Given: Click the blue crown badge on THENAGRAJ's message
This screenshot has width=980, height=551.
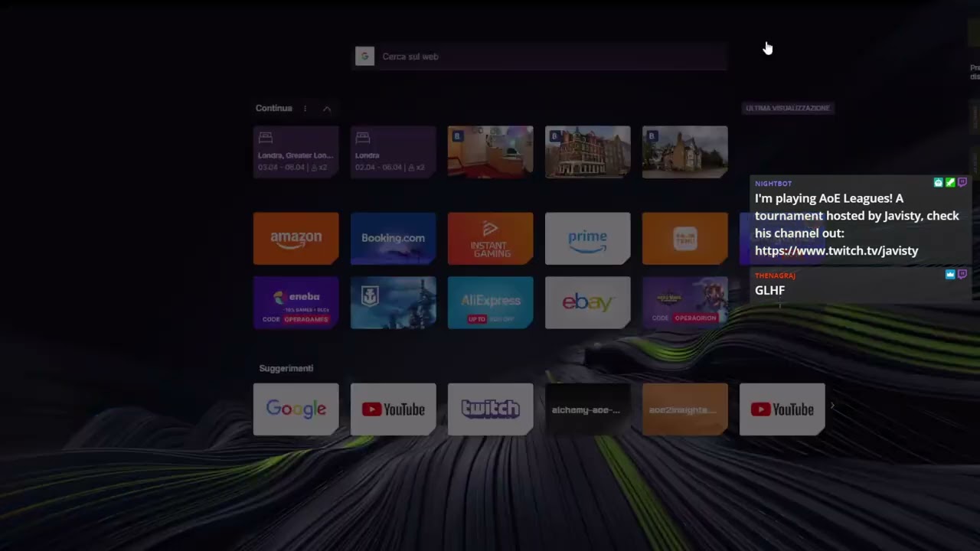Looking at the screenshot, I should (x=950, y=274).
